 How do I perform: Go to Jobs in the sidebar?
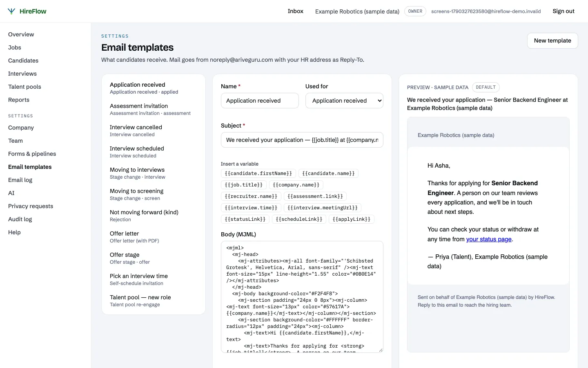15,47
